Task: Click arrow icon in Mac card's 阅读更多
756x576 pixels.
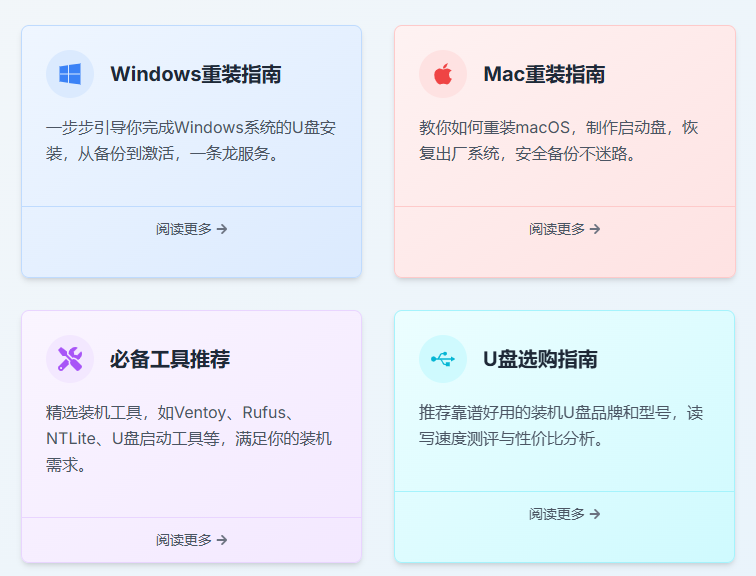Action: [x=595, y=229]
